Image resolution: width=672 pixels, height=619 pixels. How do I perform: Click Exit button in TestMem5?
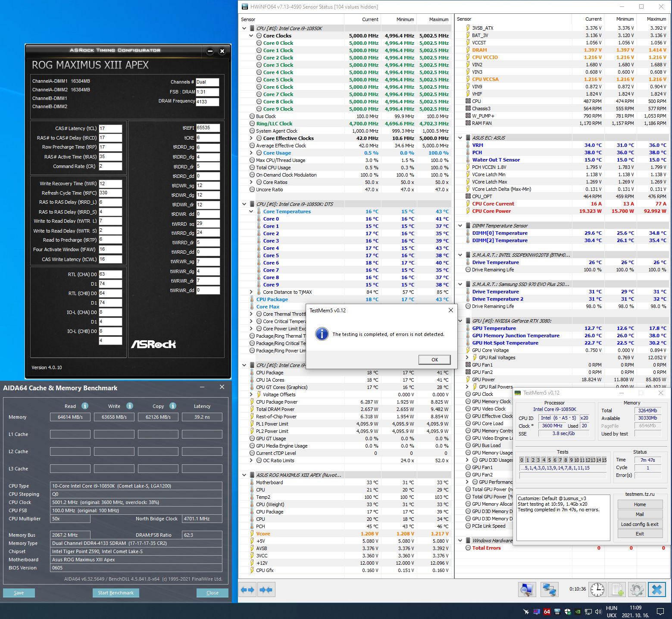coord(640,534)
